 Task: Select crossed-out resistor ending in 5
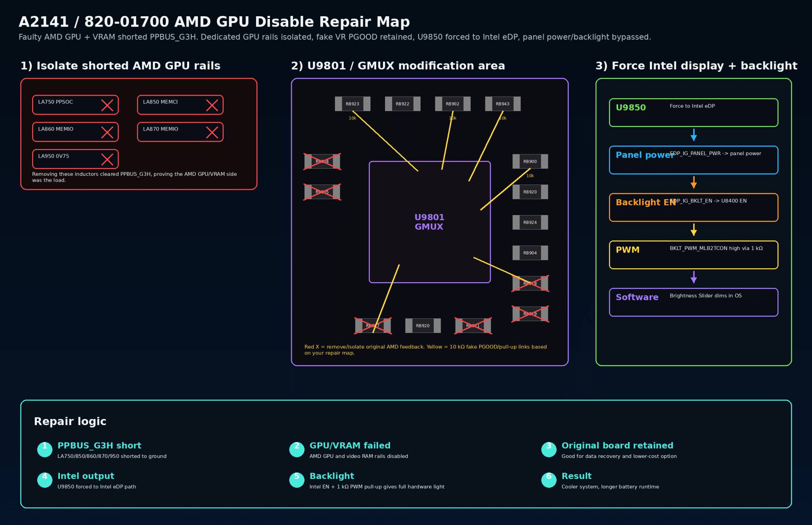tap(322, 192)
